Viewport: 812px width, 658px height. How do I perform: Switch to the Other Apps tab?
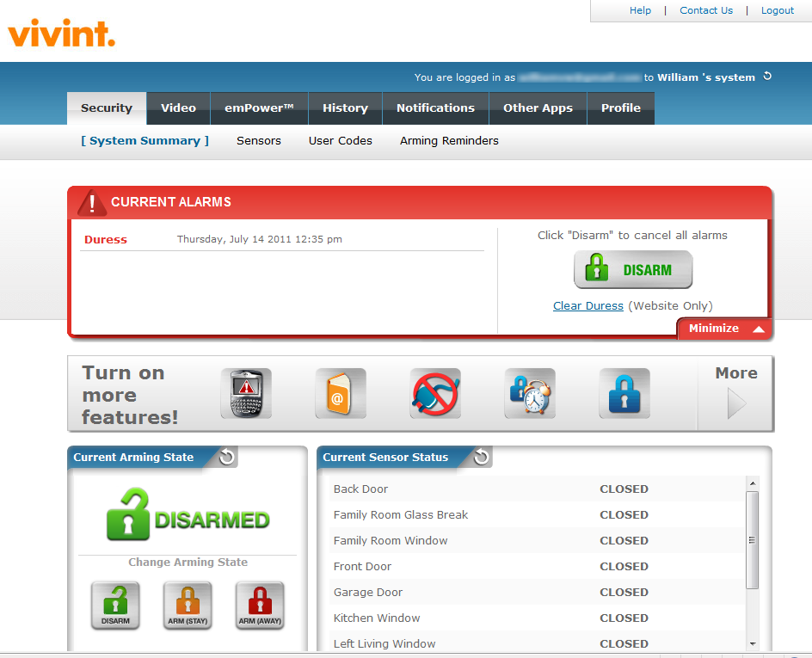(538, 108)
